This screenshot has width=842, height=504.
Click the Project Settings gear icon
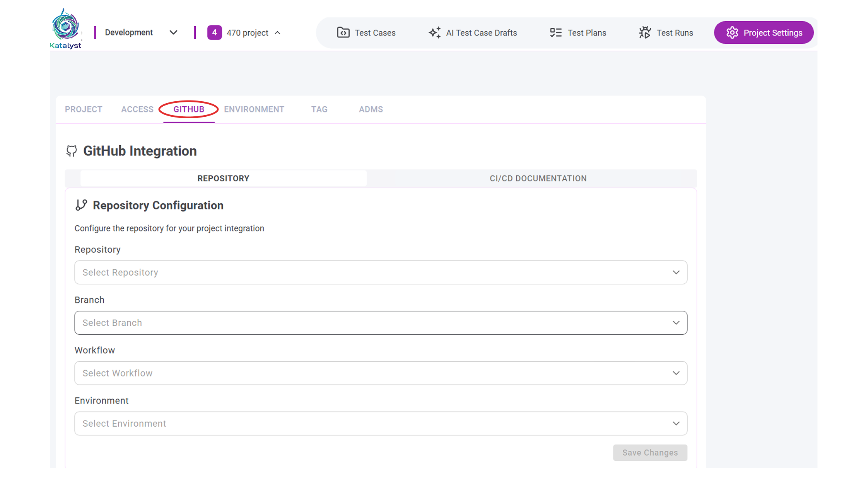point(732,32)
